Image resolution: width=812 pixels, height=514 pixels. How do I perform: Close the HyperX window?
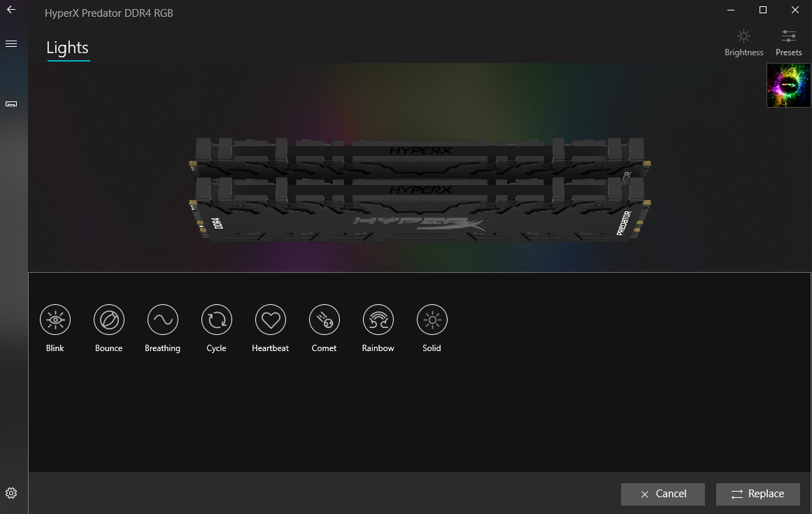[795, 10]
